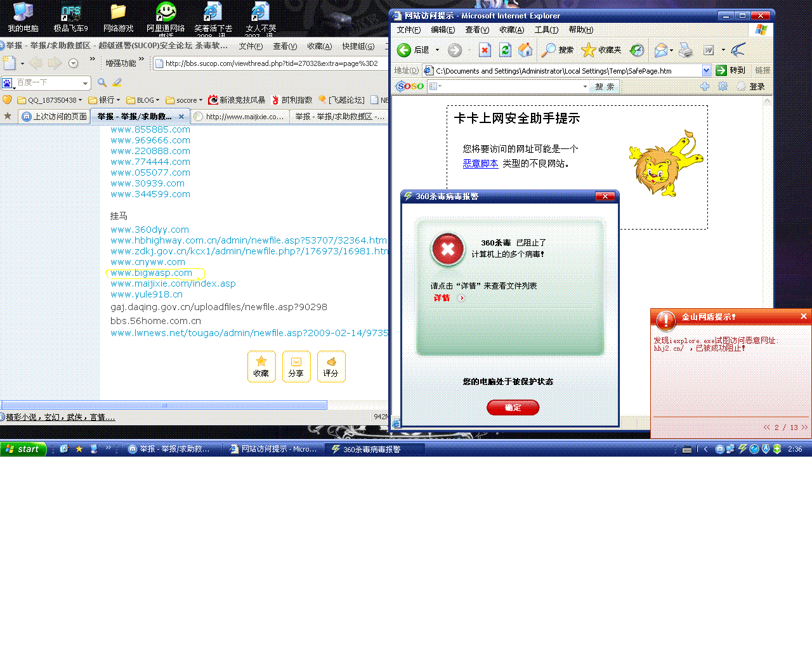Click the 搜索 button on SOSO toolbar
The height and width of the screenshot is (664, 812).
coord(605,86)
